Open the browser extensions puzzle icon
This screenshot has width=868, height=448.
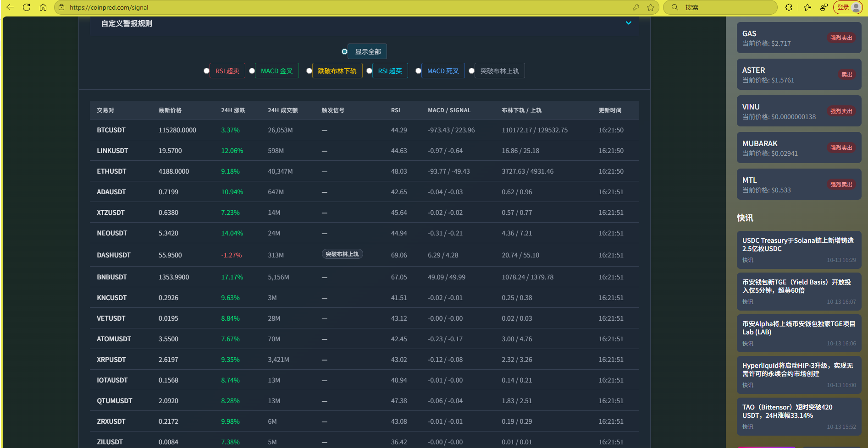click(x=789, y=7)
